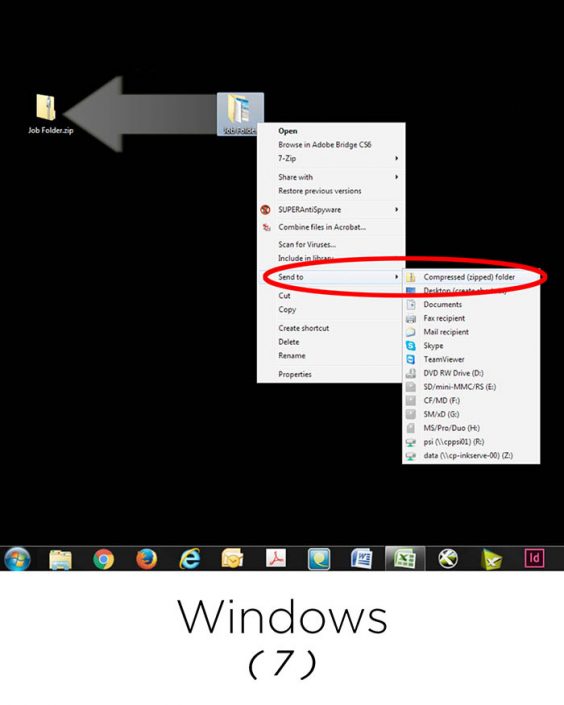Launch Firefox from the taskbar

[147, 559]
